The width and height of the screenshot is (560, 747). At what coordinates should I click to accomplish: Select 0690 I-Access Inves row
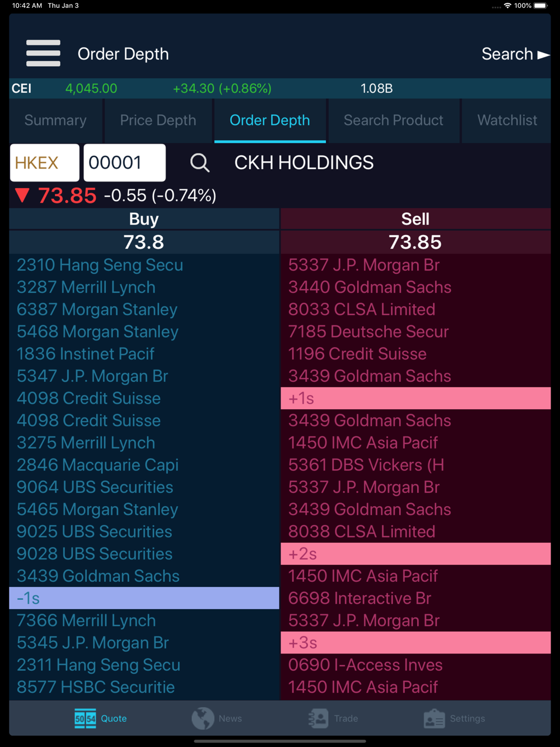(416, 665)
